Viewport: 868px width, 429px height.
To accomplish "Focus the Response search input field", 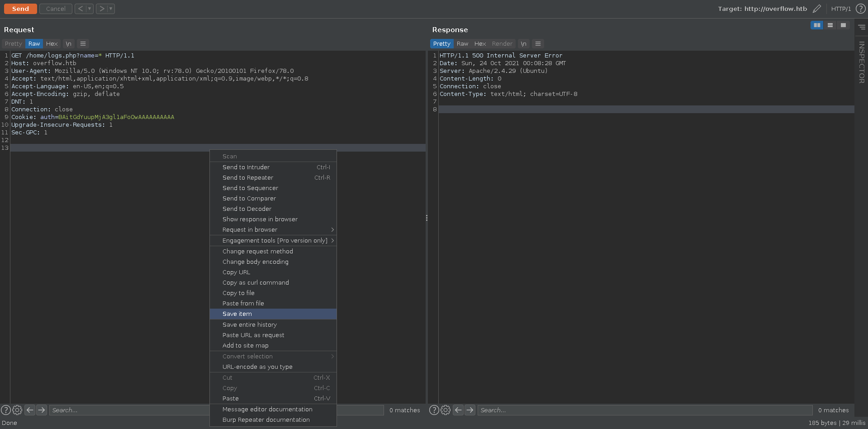I will (645, 410).
